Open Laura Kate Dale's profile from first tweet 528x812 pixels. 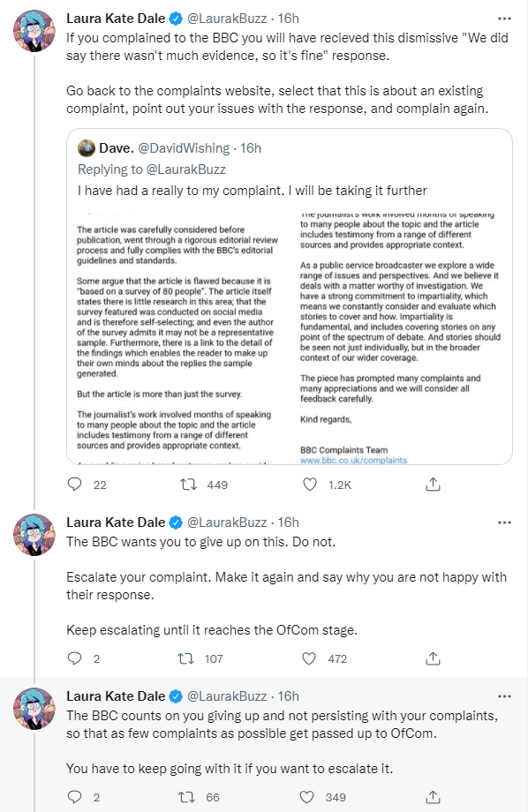[116, 19]
